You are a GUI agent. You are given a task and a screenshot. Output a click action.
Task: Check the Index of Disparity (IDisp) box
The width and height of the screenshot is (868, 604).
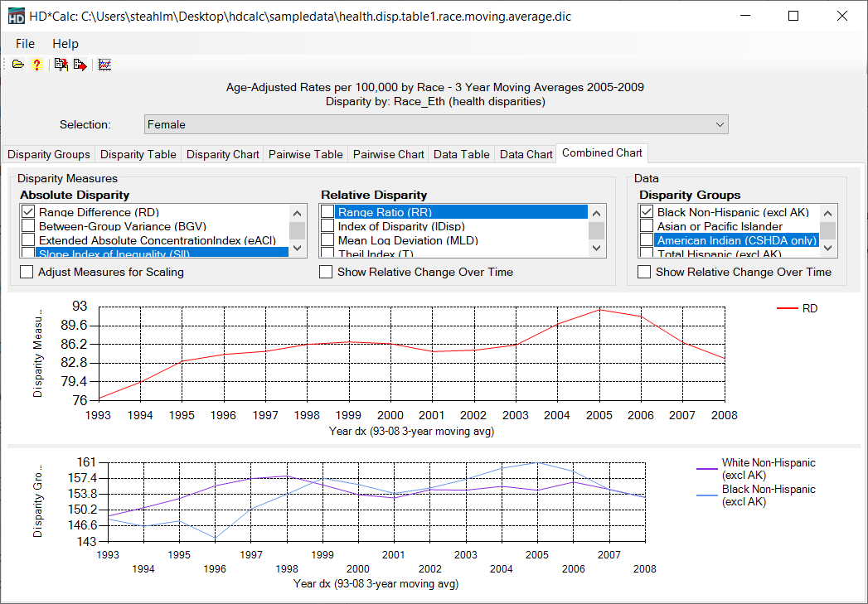point(327,226)
